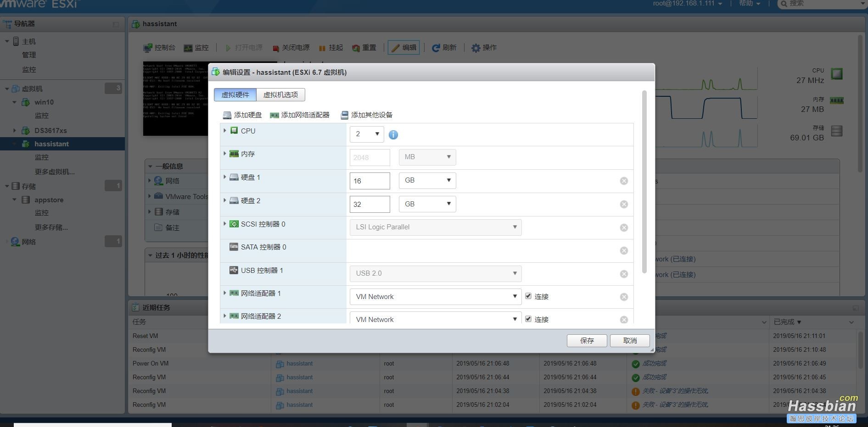
Task: Click the 重置 reset button
Action: click(364, 48)
